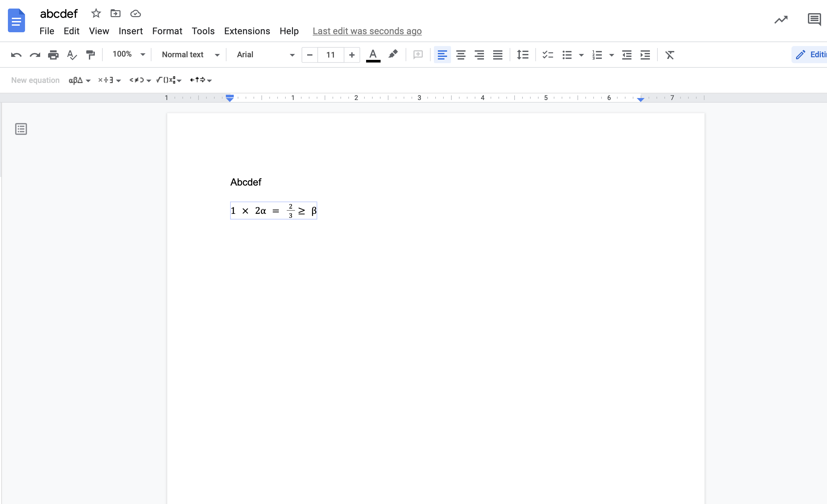Toggle the checklist format
The image size is (827, 504).
(x=548, y=55)
